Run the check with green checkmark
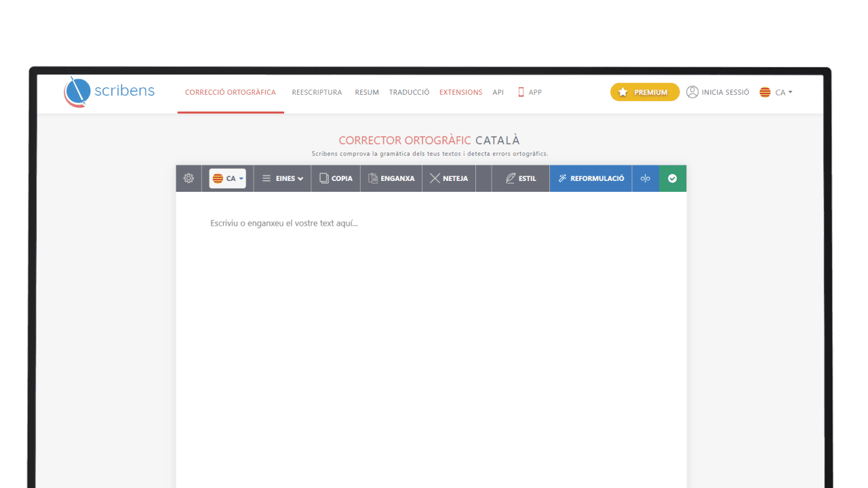Screen dimensions: 868x488 click(673, 178)
